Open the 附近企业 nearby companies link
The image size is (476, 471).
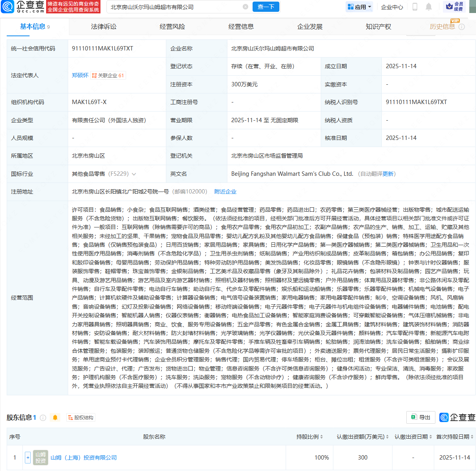click(225, 192)
